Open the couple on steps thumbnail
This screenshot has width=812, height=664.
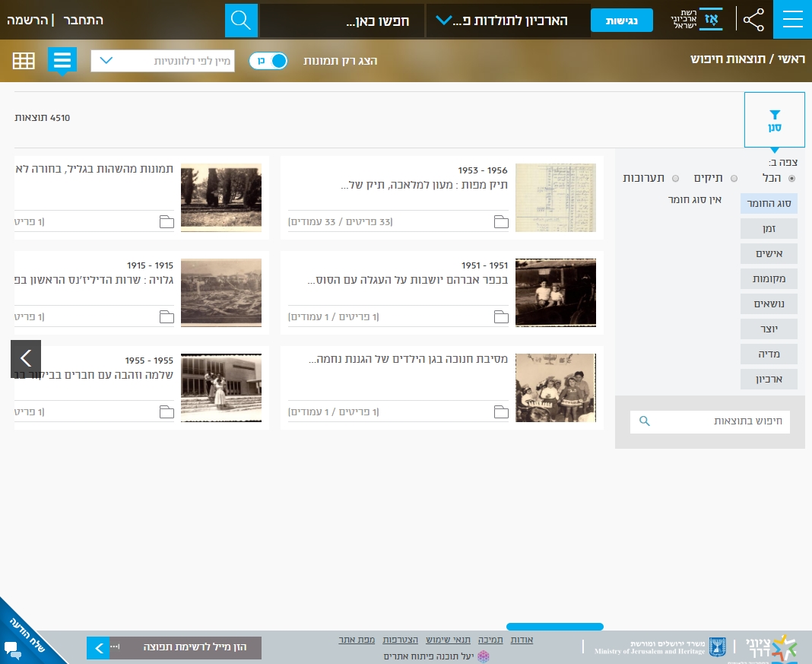click(221, 387)
